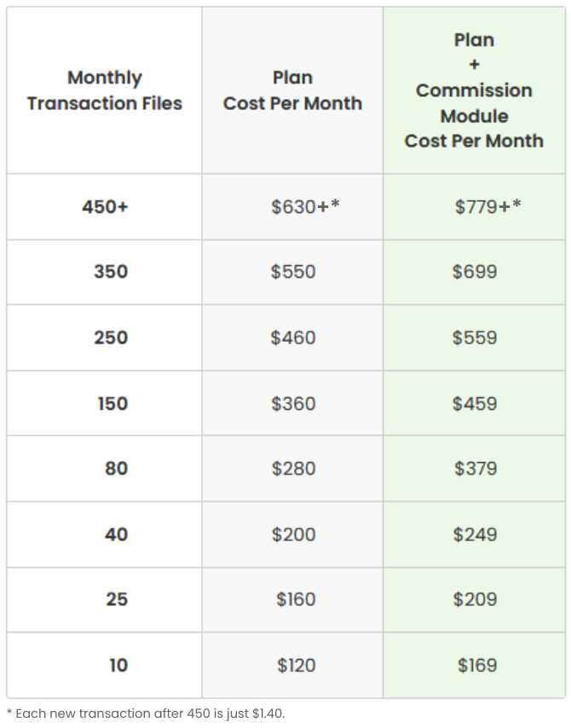Click the $460 plan cost
This screenshot has width=571, height=728.
(293, 338)
